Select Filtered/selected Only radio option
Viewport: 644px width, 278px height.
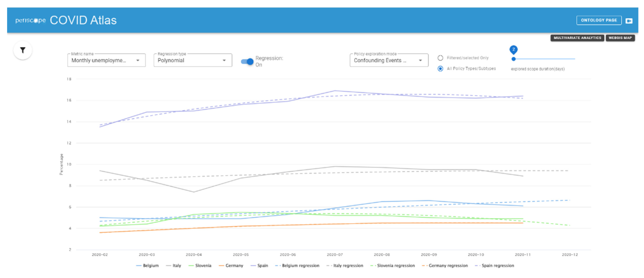click(x=440, y=58)
